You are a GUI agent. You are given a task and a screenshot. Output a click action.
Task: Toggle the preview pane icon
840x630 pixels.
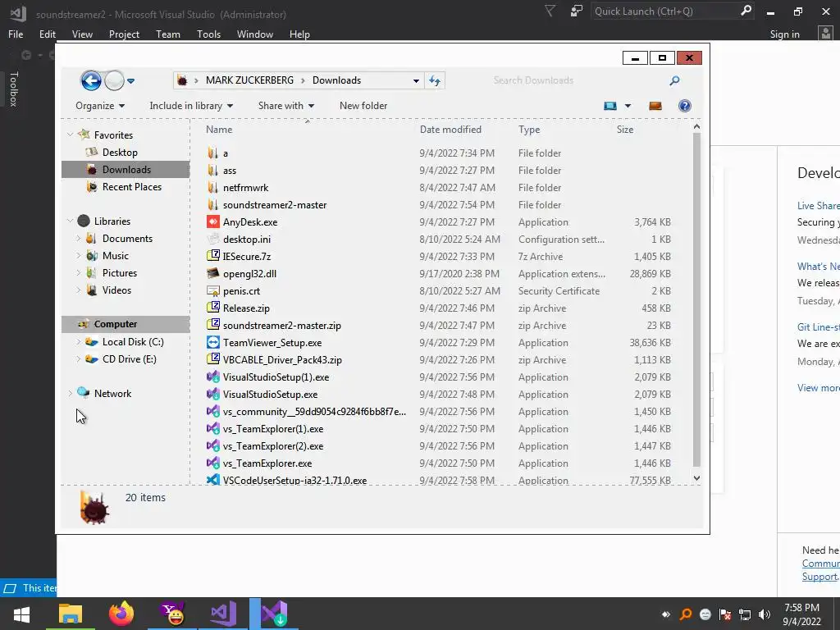tap(655, 106)
